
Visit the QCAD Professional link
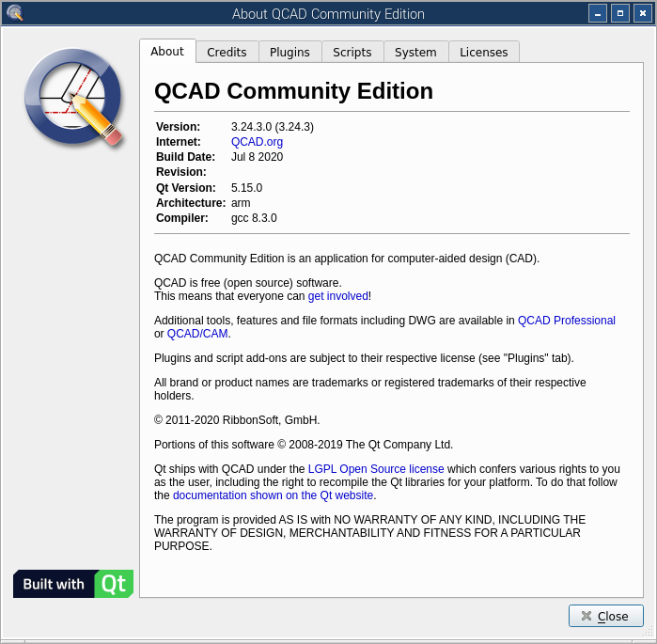point(566,321)
